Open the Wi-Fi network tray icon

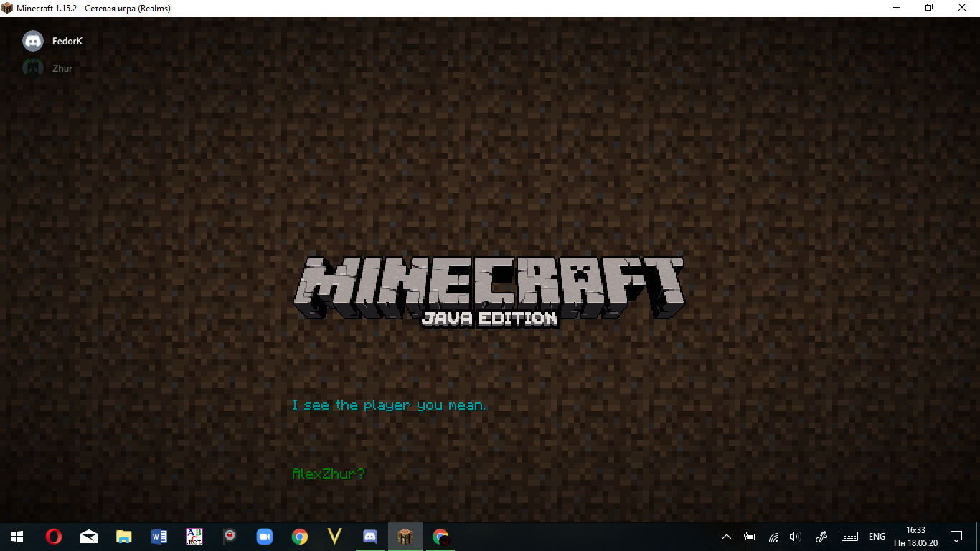(773, 537)
